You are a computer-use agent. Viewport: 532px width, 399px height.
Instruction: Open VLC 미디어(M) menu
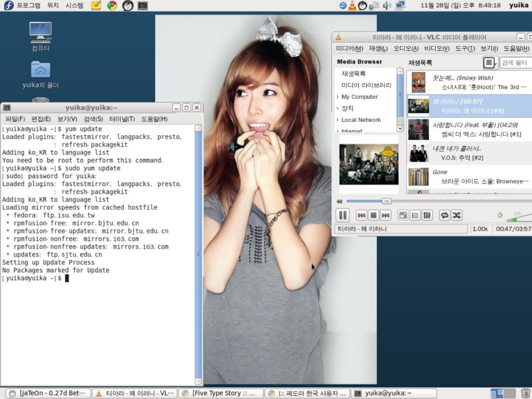[x=349, y=49]
